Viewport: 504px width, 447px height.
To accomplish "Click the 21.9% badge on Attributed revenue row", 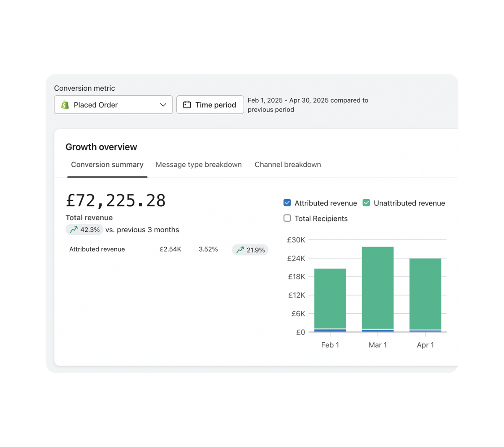I will click(250, 250).
